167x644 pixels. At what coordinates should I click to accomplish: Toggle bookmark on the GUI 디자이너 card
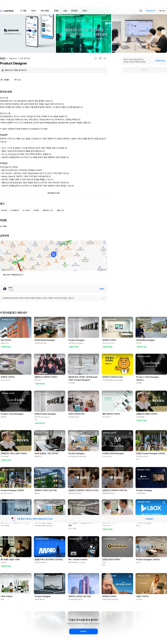tap(29, 320)
